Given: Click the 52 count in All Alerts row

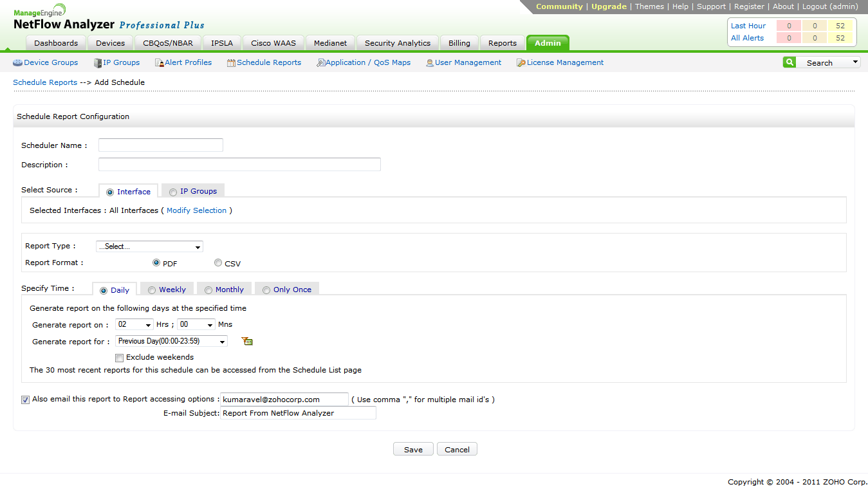Looking at the screenshot, I should 840,38.
